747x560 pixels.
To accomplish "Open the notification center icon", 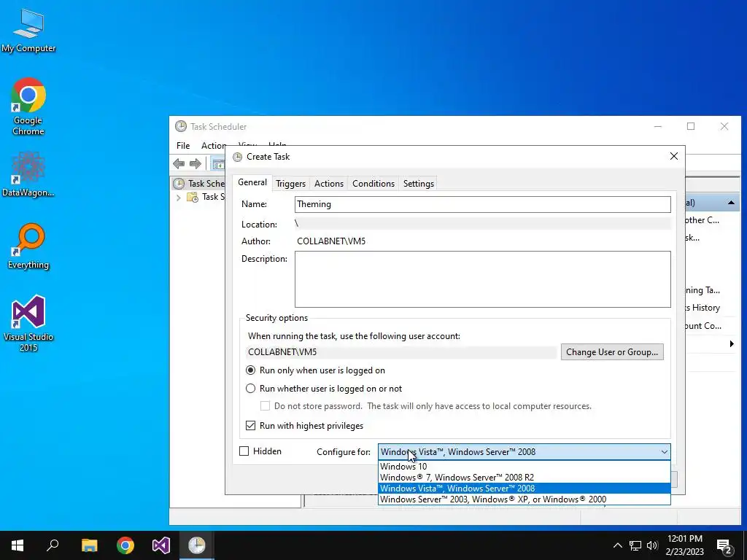I will pos(724,546).
